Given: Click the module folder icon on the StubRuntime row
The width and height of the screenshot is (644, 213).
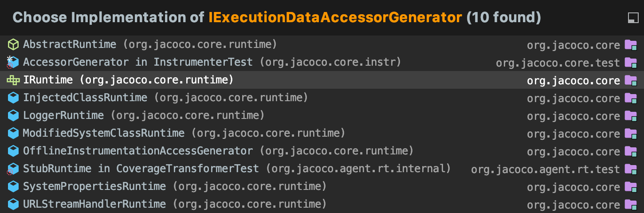Looking at the screenshot, I should pyautogui.click(x=631, y=169).
